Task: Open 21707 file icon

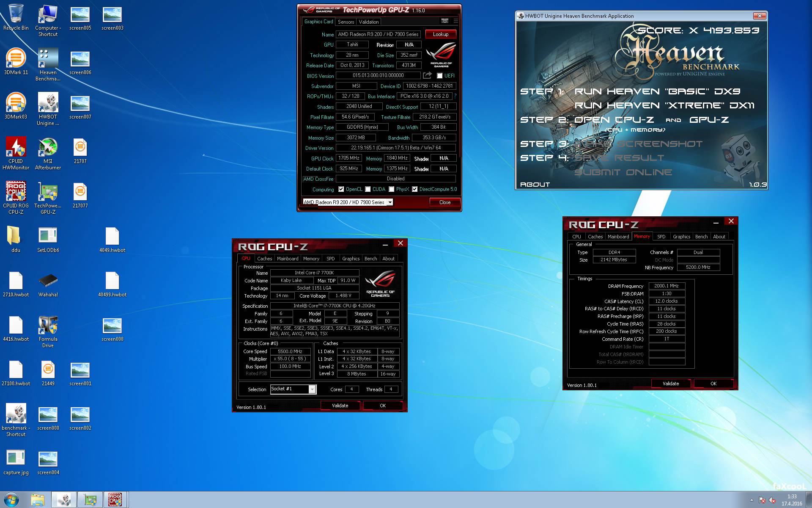Action: pyautogui.click(x=80, y=150)
